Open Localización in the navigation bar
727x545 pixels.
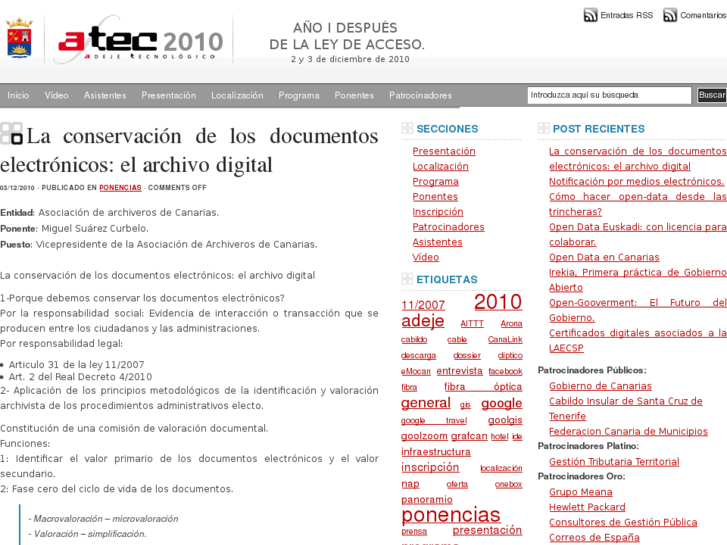pos(237,96)
